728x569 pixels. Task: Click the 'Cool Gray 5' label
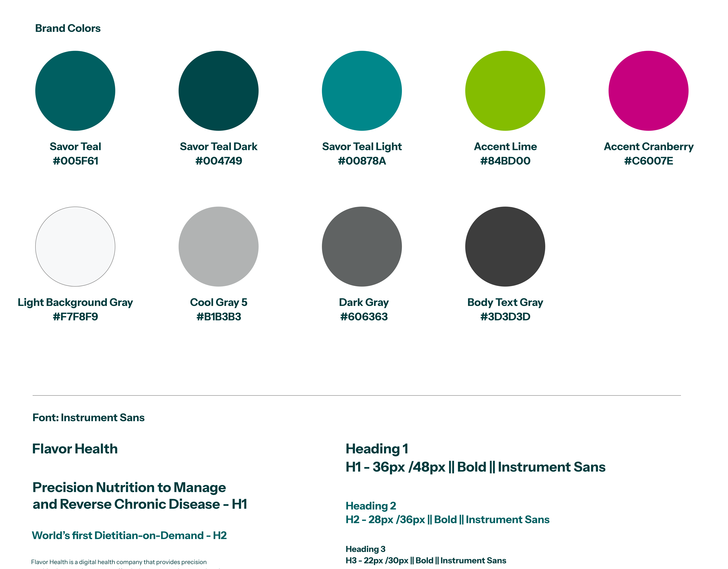(x=219, y=303)
